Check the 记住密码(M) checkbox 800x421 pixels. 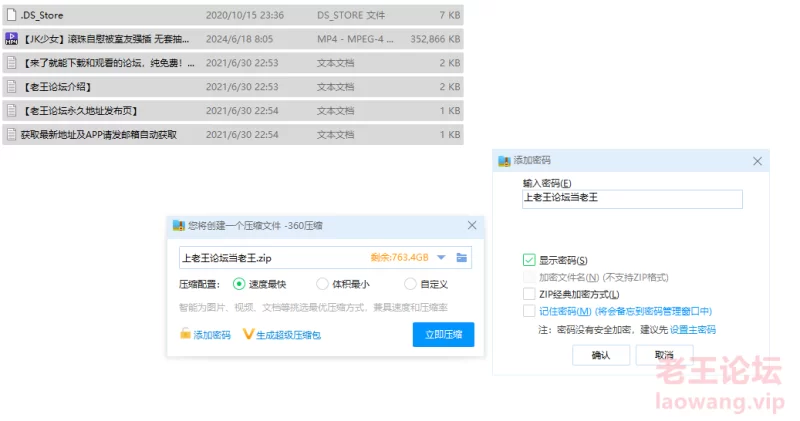click(529, 311)
